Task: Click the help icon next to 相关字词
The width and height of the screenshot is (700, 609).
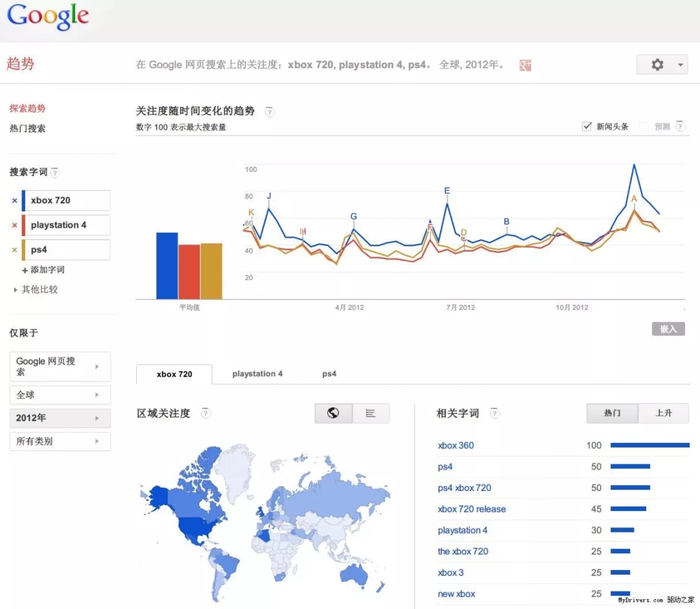Action: 493,413
